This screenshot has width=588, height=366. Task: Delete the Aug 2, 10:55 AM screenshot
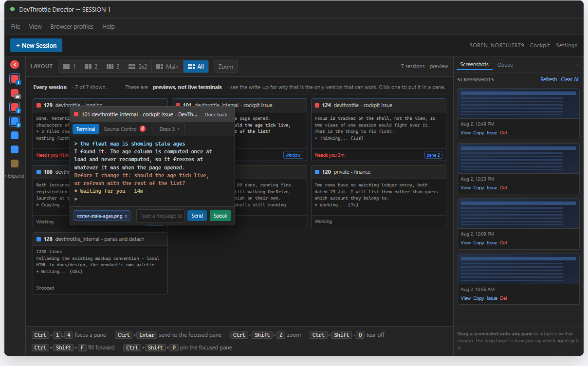tap(503, 298)
